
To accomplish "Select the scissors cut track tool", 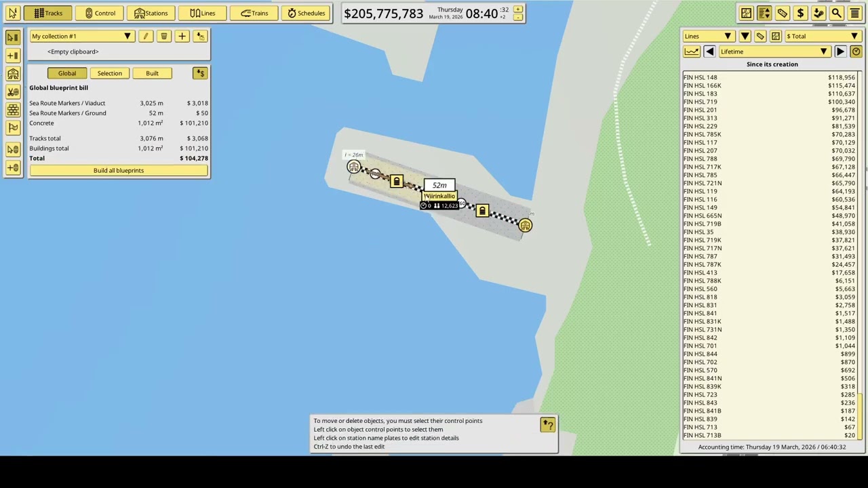I will (13, 91).
